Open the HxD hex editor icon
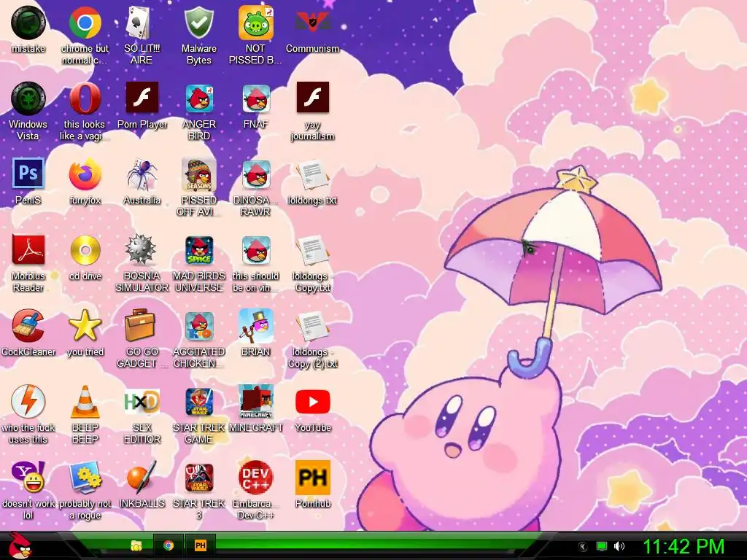 (142, 402)
